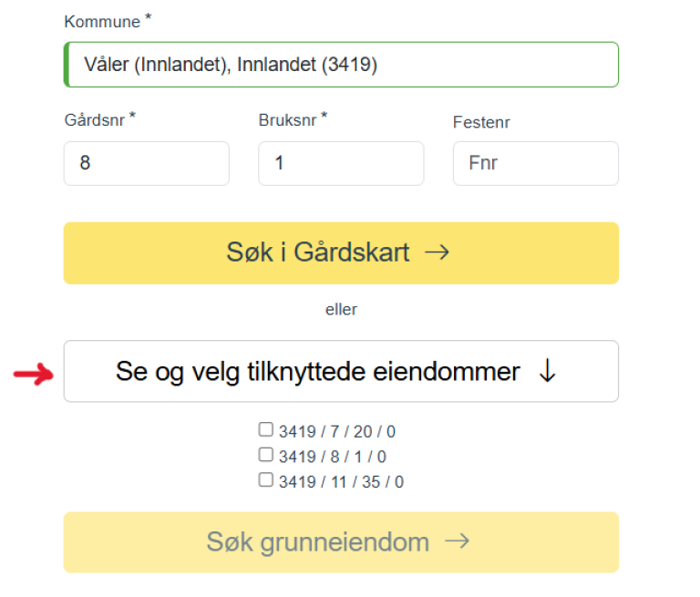Collapse the Se og velg tilknyttede eiendommer list
Screen dimensions: 700x597
[340, 371]
